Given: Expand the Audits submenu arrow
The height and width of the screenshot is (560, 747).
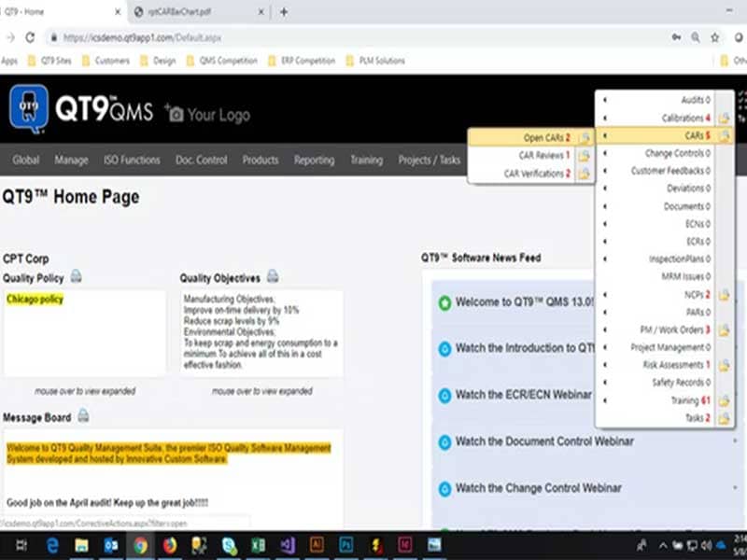Looking at the screenshot, I should 605,100.
